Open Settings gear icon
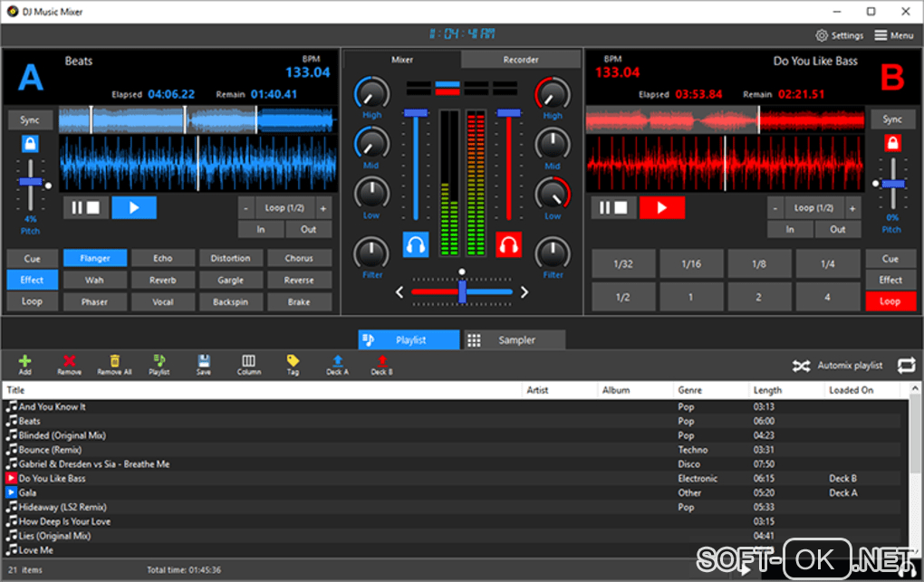This screenshot has height=582, width=924. pyautogui.click(x=822, y=35)
